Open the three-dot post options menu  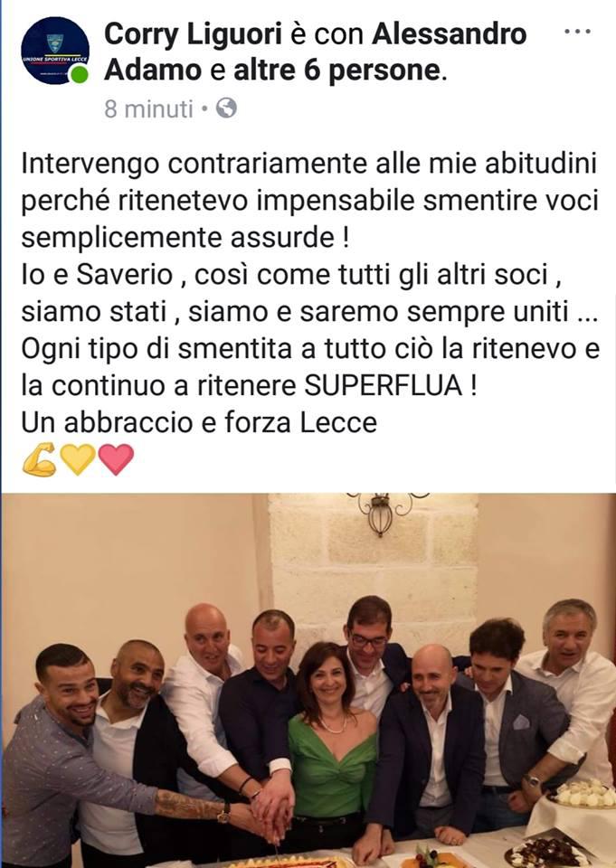(x=578, y=32)
